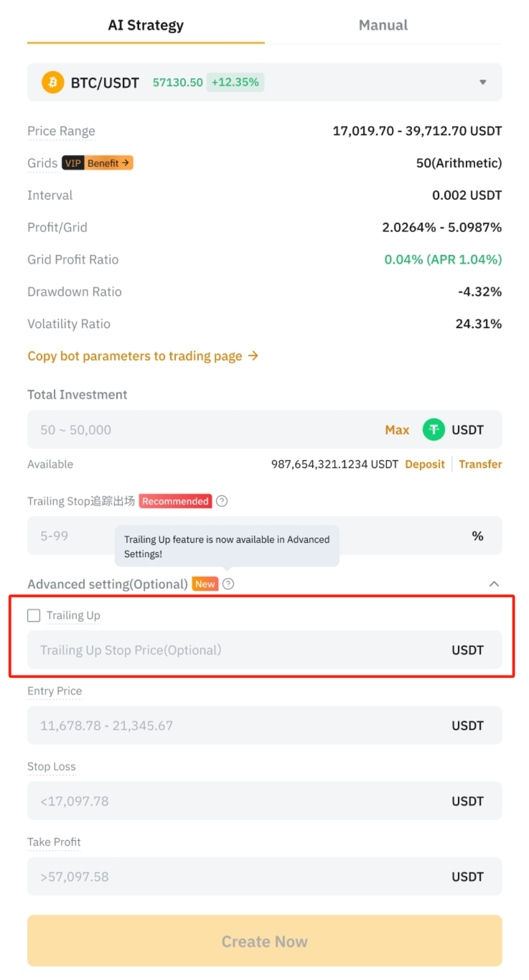Click the New badge on Advanced setting
Image resolution: width=529 pixels, height=980 pixels.
(205, 584)
